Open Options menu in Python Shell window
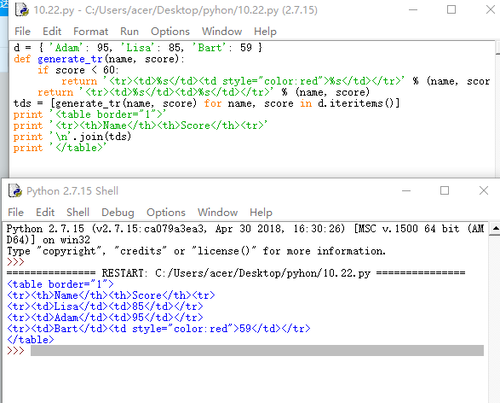The height and width of the screenshot is (403, 500). 166,212
